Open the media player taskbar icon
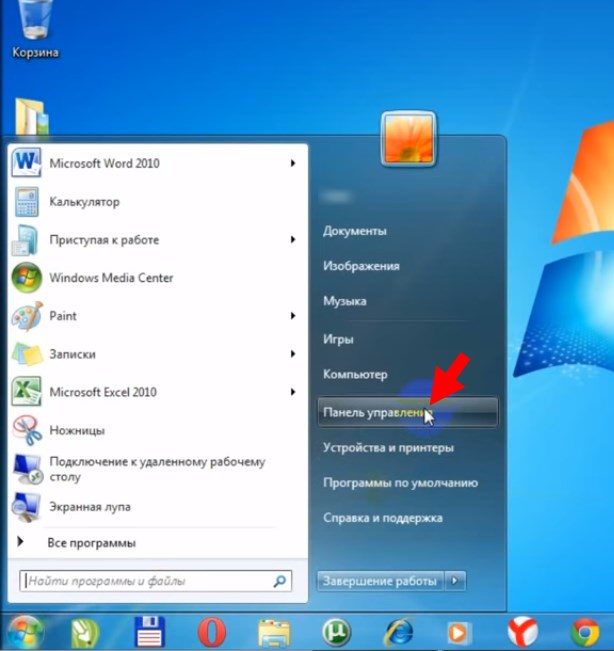The height and width of the screenshot is (651, 614). pyautogui.click(x=458, y=634)
